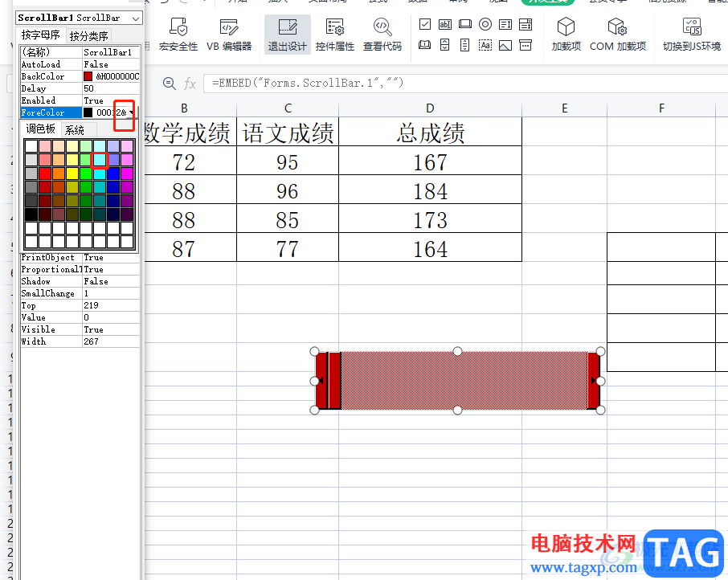Image resolution: width=728 pixels, height=580 pixels.
Task: Insert a scroll bar control
Action: coord(464,45)
